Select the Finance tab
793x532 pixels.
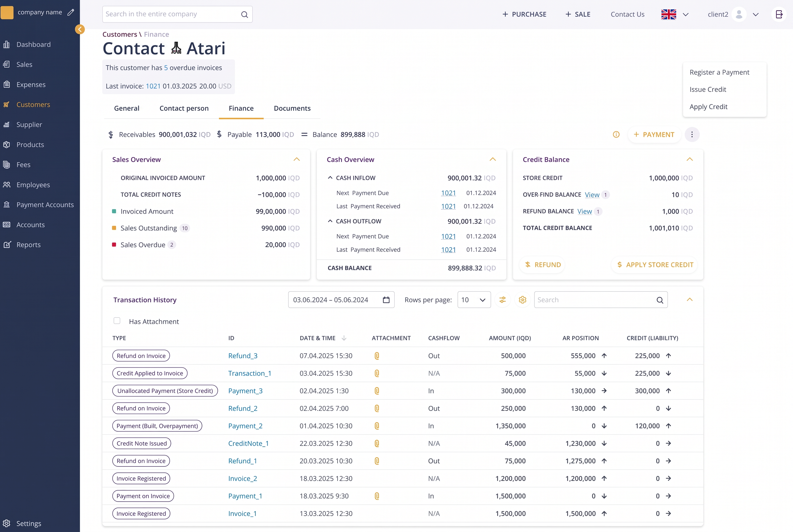point(241,108)
